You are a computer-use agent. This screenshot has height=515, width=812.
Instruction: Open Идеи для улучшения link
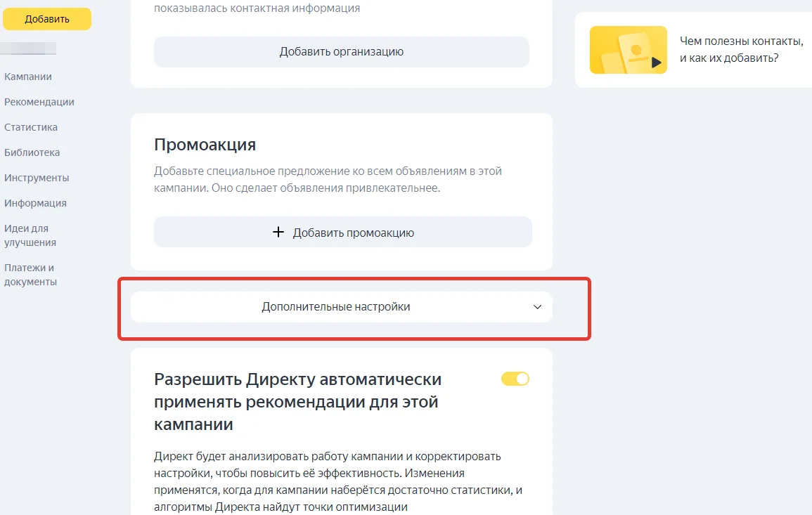click(30, 235)
